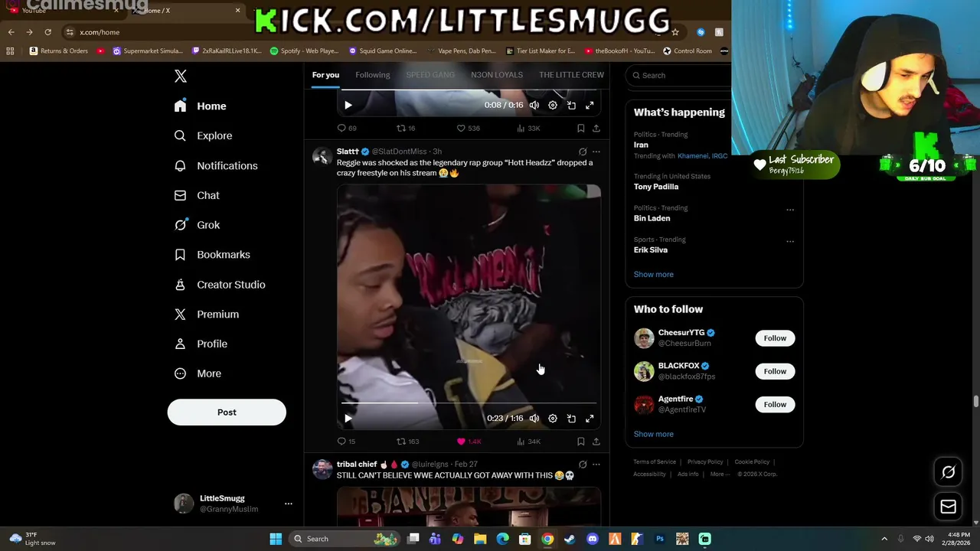Follow Agentfire
980x551 pixels.
775,404
